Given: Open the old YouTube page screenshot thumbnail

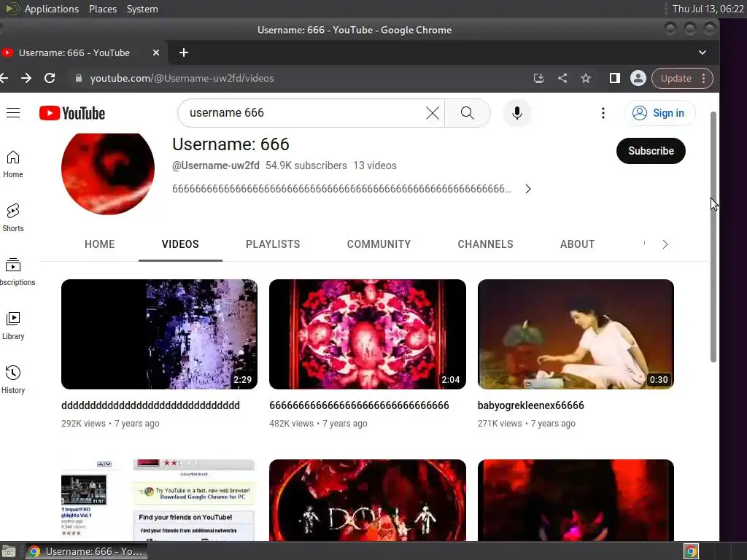Looking at the screenshot, I should (159, 500).
